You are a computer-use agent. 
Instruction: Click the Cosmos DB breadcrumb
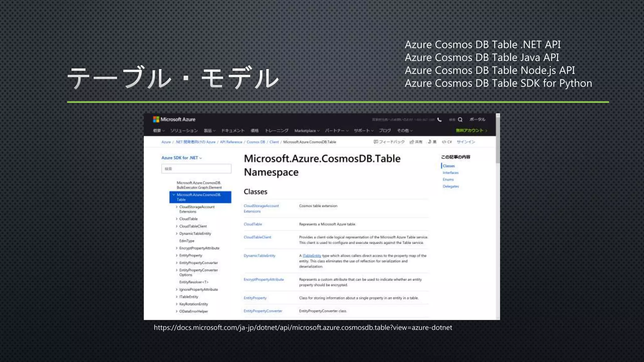tap(256, 142)
